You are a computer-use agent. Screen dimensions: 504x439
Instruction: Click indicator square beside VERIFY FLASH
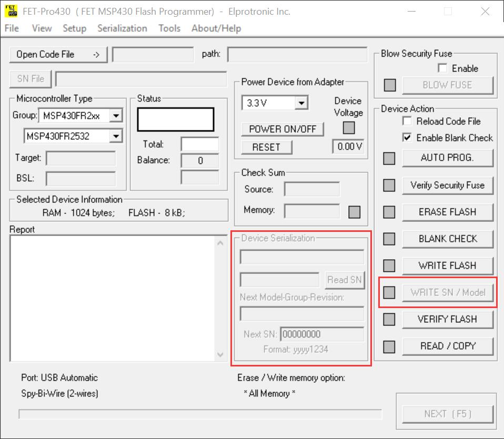[x=389, y=319]
